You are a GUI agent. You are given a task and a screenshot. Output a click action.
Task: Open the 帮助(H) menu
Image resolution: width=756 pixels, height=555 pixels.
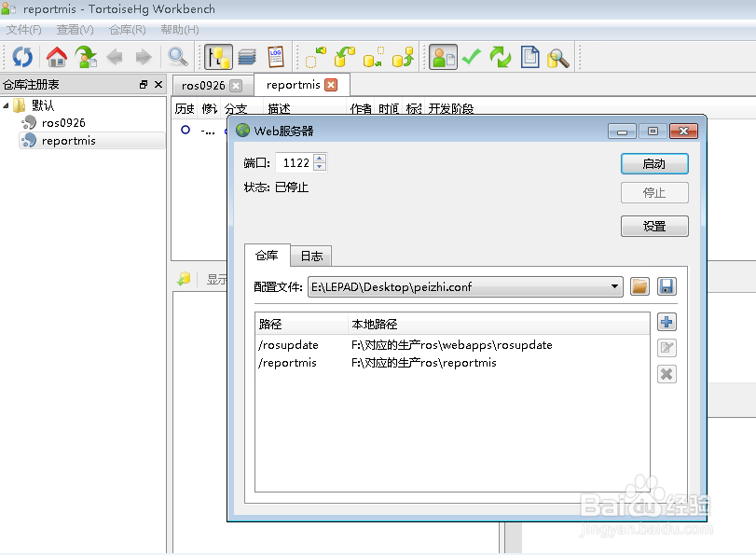pyautogui.click(x=179, y=30)
